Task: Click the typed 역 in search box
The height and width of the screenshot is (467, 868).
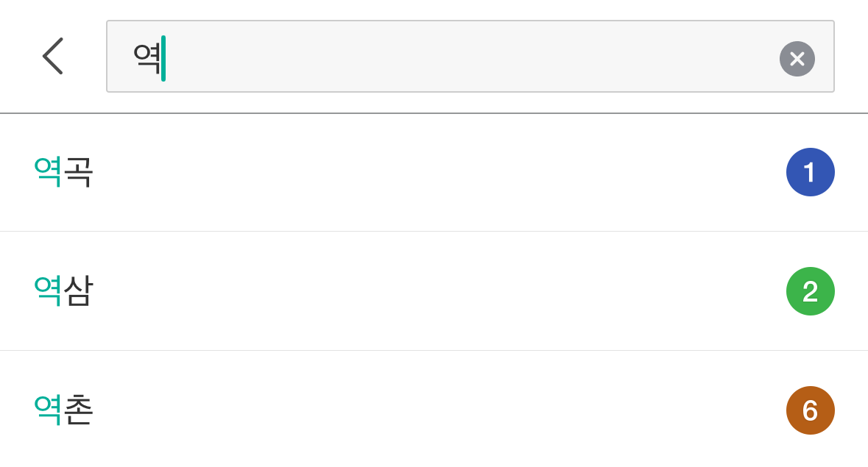Action: pos(147,58)
